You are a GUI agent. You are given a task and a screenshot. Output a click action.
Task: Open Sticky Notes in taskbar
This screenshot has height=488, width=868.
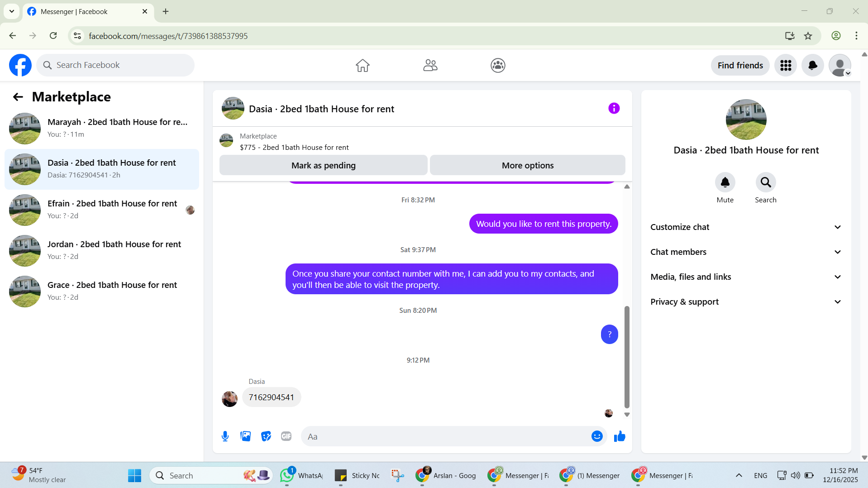[x=357, y=475]
